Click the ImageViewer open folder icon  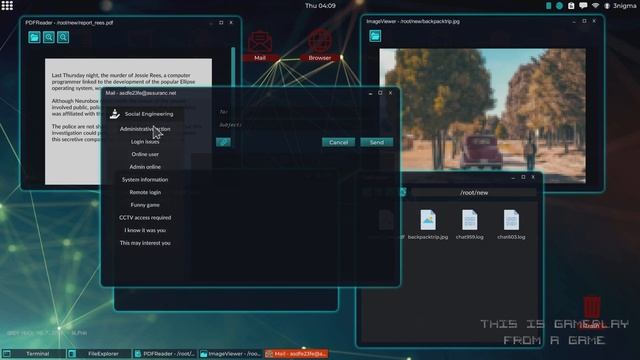coord(375,36)
